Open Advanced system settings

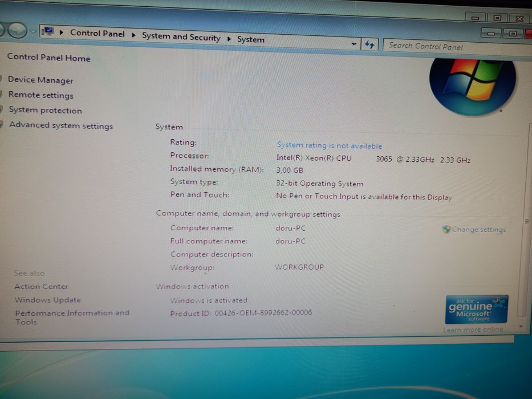coord(61,125)
